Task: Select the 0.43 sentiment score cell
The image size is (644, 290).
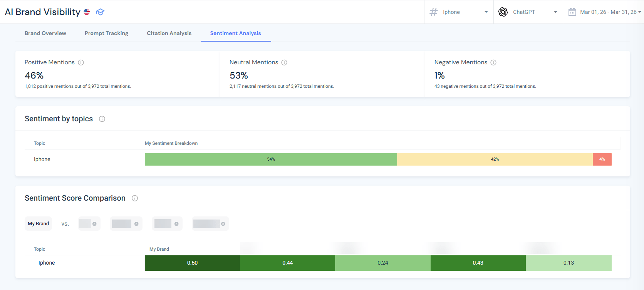Action: coord(478,263)
